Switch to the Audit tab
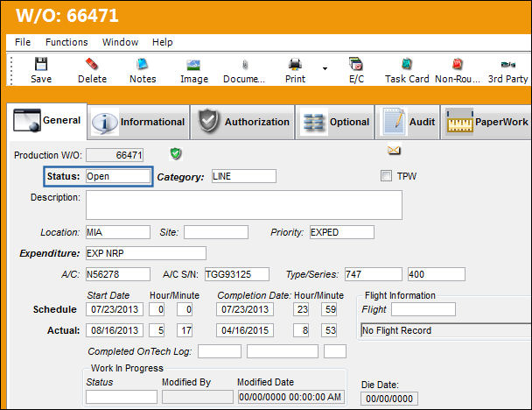Screen dimensions: 532x410 click(x=408, y=122)
